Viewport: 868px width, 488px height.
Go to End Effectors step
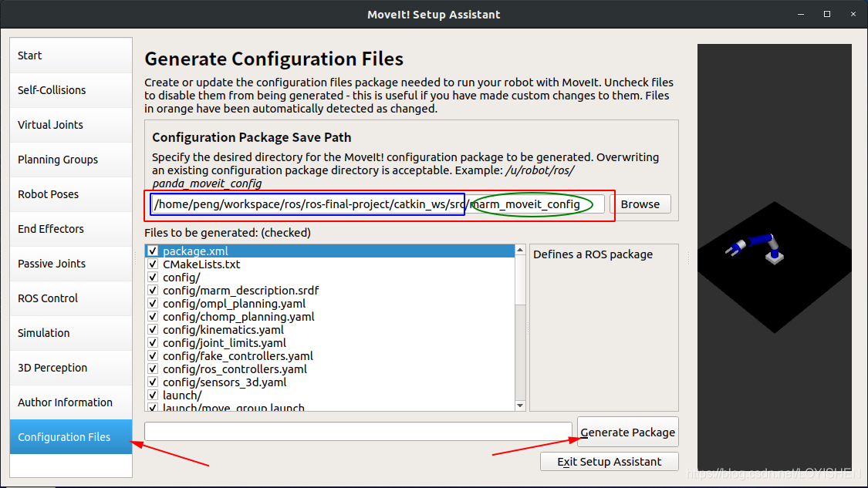pyautogui.click(x=71, y=229)
